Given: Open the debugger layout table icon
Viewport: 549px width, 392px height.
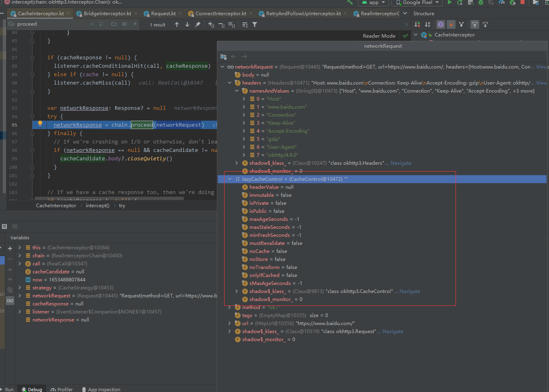Looking at the screenshot, I should point(4,226).
